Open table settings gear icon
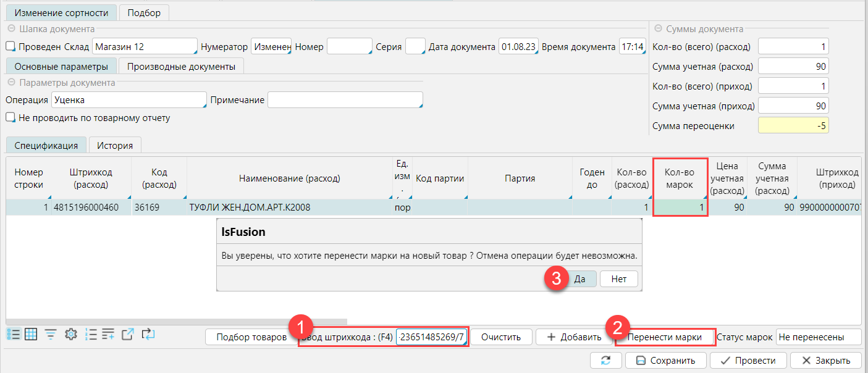 tap(70, 334)
